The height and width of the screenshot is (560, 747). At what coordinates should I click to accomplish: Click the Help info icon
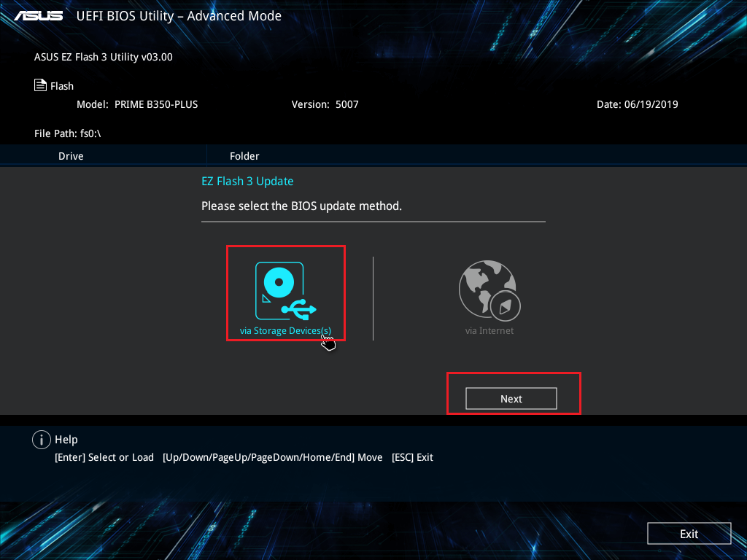tap(42, 439)
